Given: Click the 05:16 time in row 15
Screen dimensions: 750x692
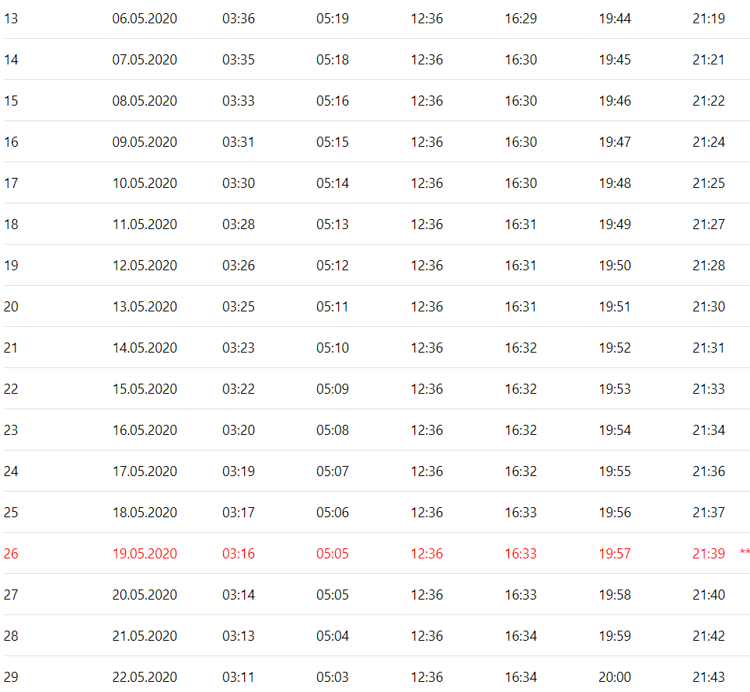Looking at the screenshot, I should pos(332,101).
